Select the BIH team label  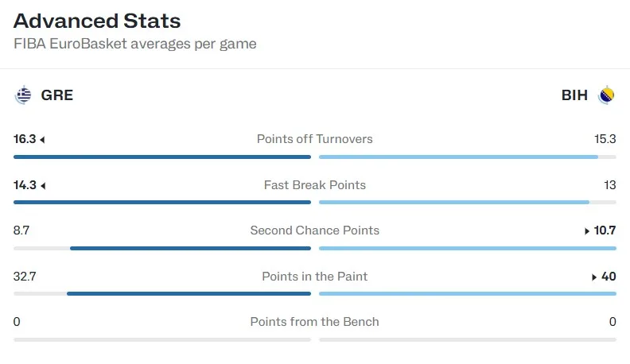point(574,95)
